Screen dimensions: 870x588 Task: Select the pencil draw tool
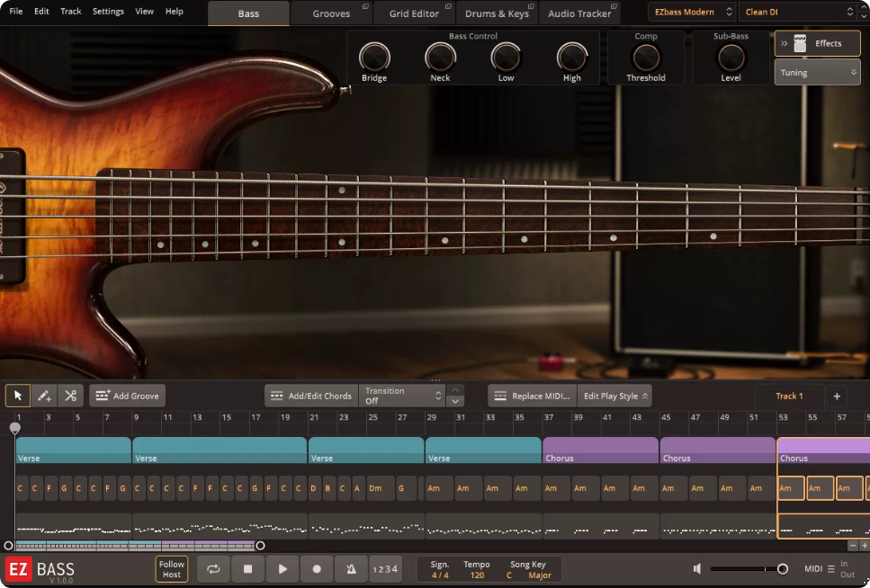click(44, 396)
